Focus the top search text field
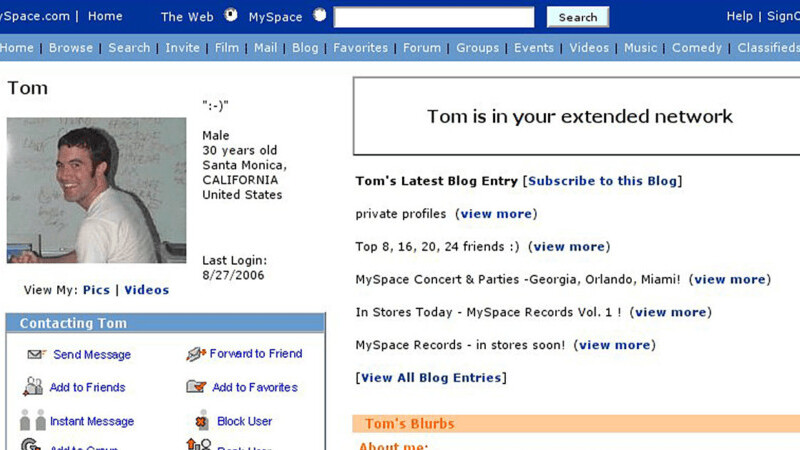Image resolution: width=800 pixels, height=450 pixels. [x=434, y=17]
